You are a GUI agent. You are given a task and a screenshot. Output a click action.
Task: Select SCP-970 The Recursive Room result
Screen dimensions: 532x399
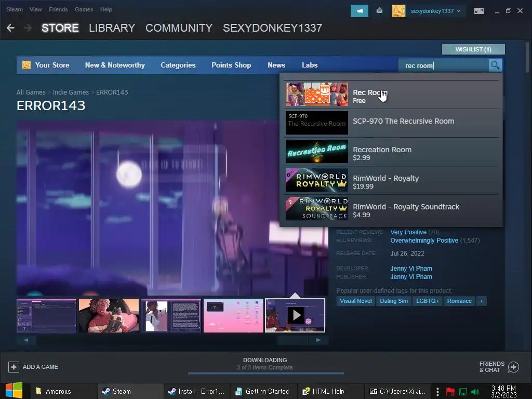[x=392, y=123]
